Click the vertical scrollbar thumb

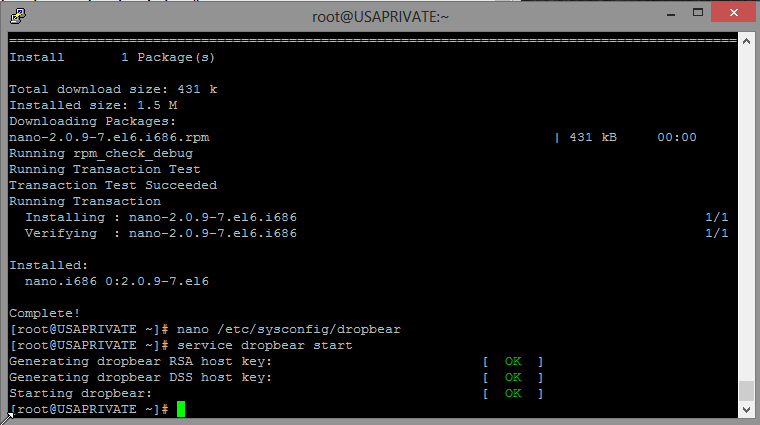[x=746, y=391]
